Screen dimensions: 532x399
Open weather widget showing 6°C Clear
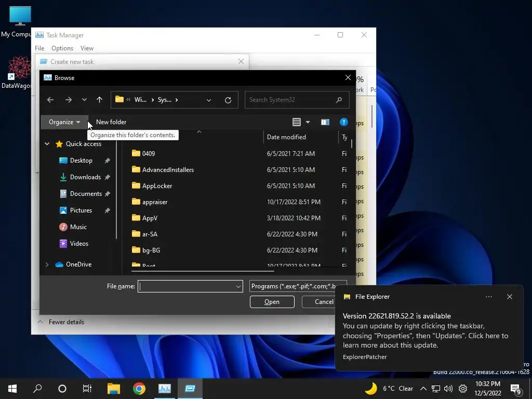tap(389, 389)
